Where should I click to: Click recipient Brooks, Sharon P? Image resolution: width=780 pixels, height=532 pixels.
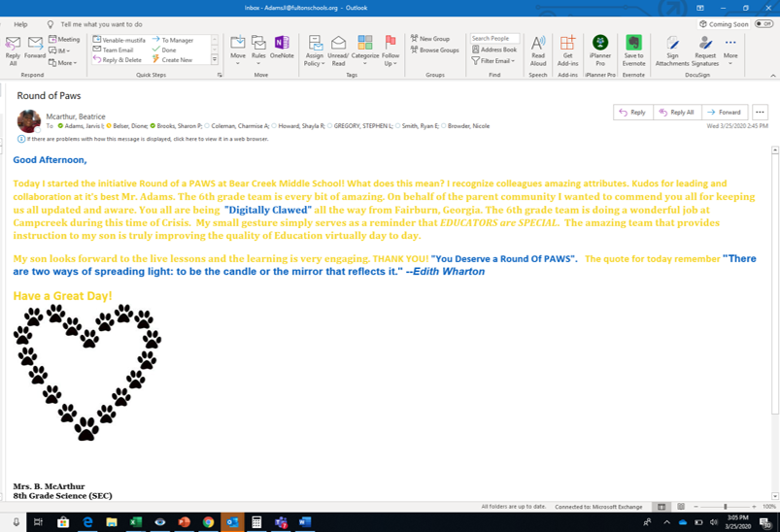pos(176,126)
